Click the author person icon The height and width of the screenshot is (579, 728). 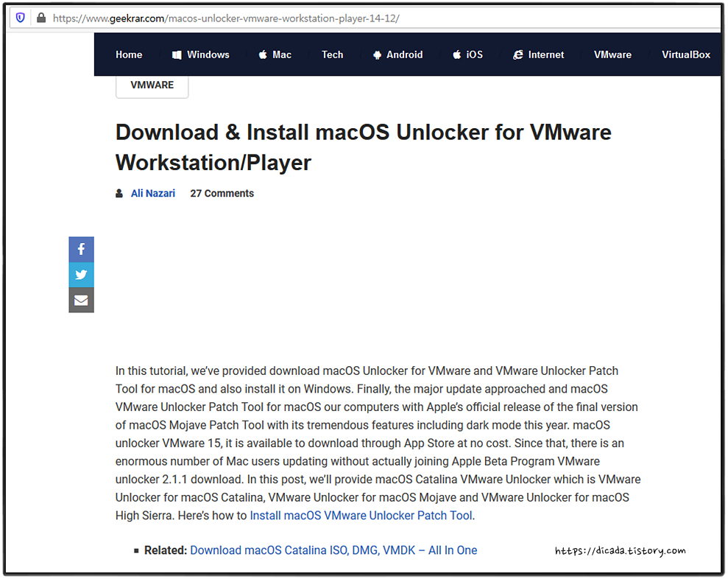point(119,193)
